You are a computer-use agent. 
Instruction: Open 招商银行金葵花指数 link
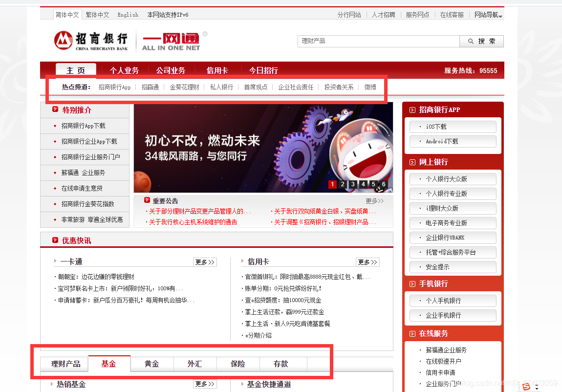tap(87, 204)
